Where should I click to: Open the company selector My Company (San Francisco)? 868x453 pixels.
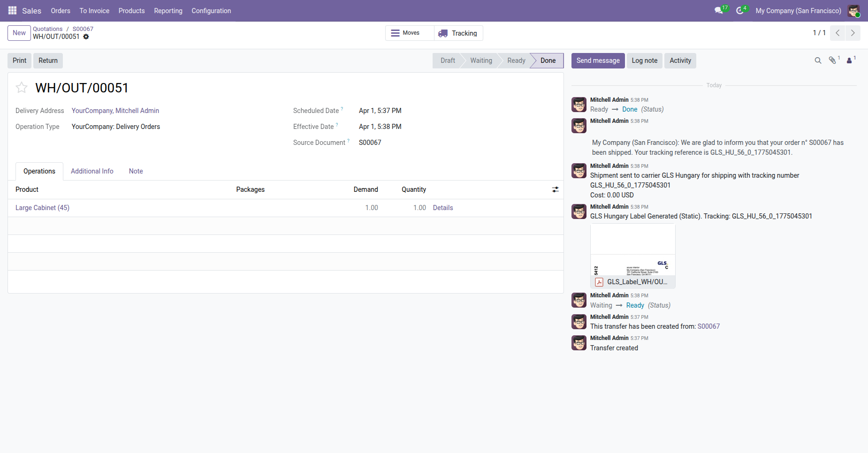798,11
